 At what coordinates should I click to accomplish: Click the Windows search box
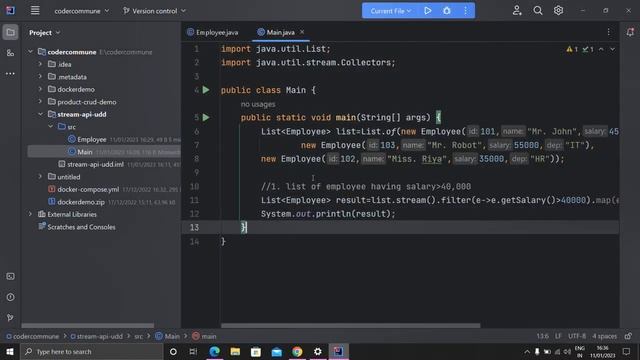point(92,351)
